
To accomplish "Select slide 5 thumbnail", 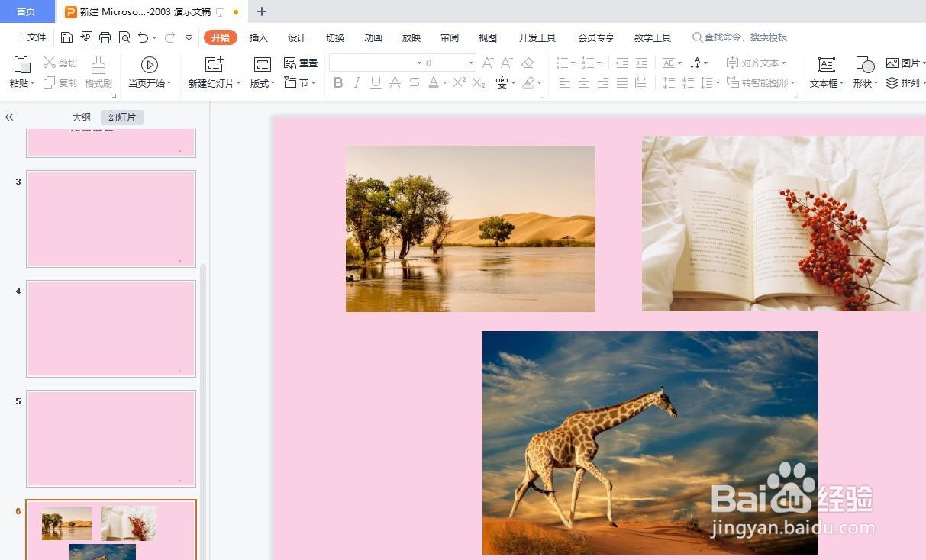I will pyautogui.click(x=111, y=439).
